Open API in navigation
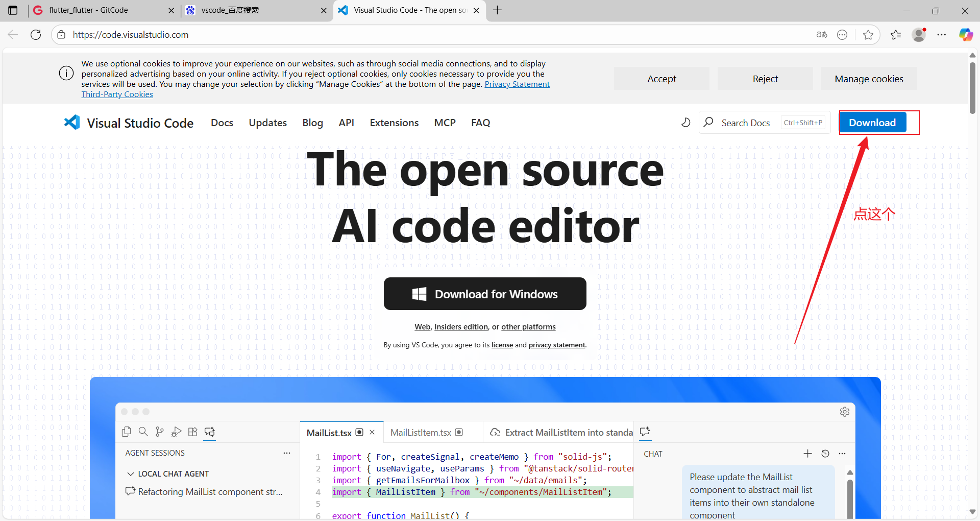The image size is (980, 521). point(346,123)
